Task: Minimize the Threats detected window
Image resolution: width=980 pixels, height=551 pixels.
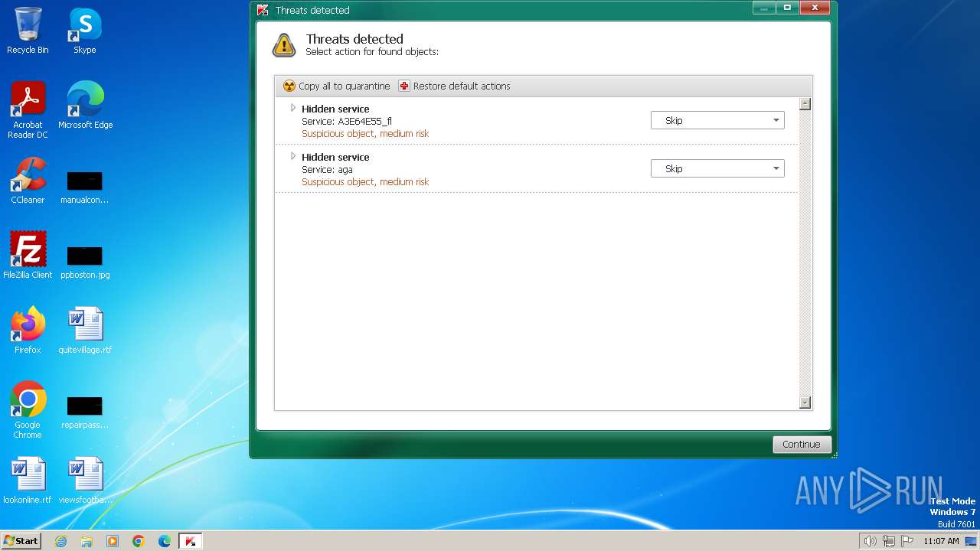Action: click(764, 8)
